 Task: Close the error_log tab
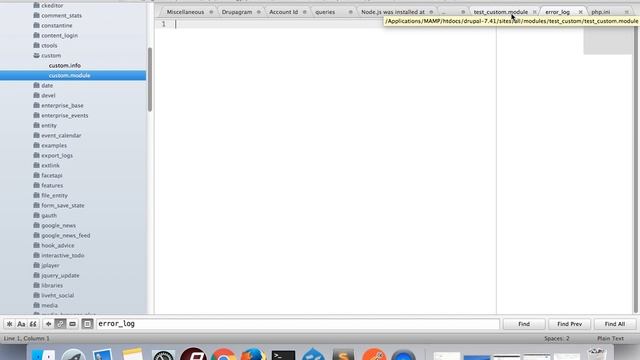[580, 12]
